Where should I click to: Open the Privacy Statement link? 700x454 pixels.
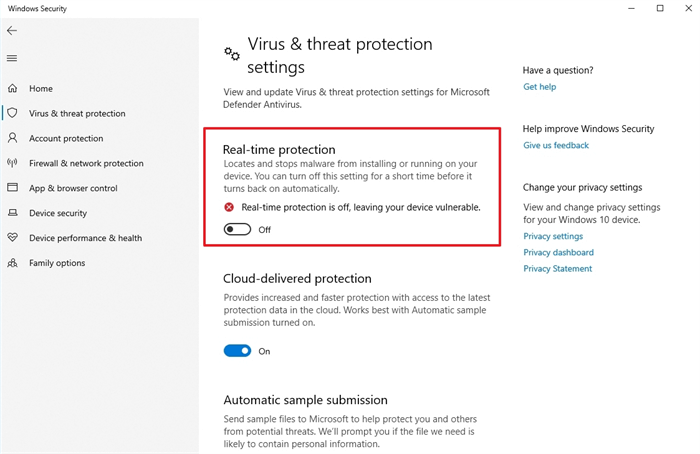[x=557, y=268]
